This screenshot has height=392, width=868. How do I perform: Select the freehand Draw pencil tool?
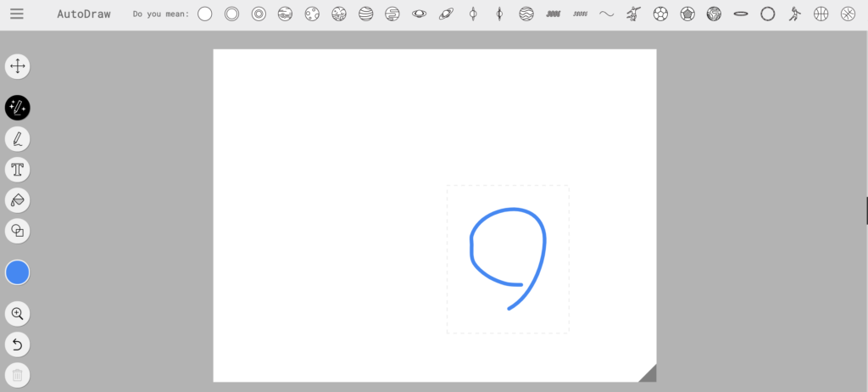click(x=18, y=138)
